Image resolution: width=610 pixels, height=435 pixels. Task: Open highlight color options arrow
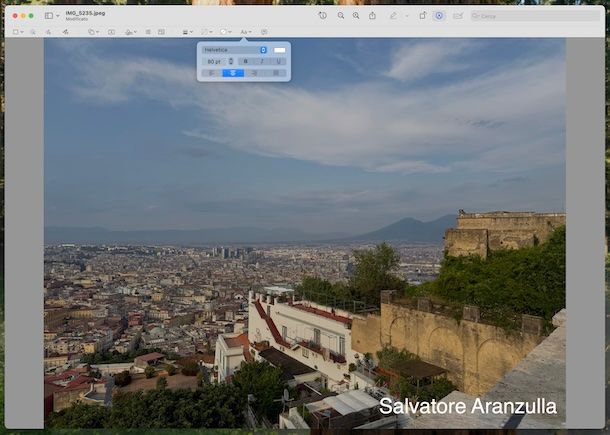pyautogui.click(x=407, y=16)
